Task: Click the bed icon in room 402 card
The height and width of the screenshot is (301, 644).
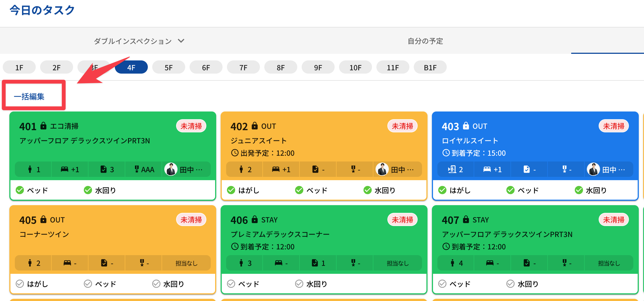Action: tap(276, 169)
